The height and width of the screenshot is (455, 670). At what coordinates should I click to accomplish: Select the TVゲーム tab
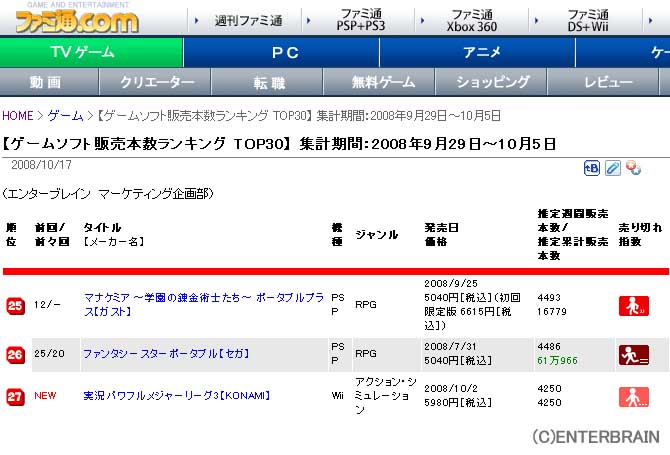91,52
